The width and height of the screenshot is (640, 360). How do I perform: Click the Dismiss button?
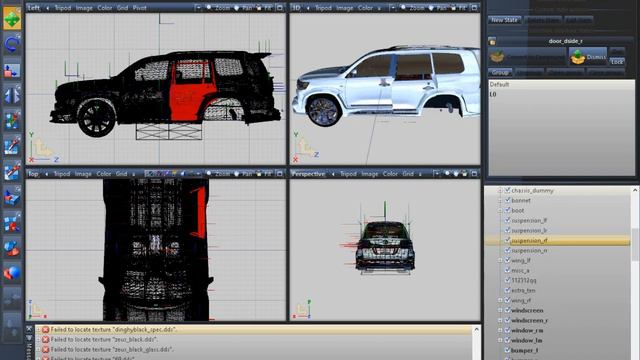[587, 57]
